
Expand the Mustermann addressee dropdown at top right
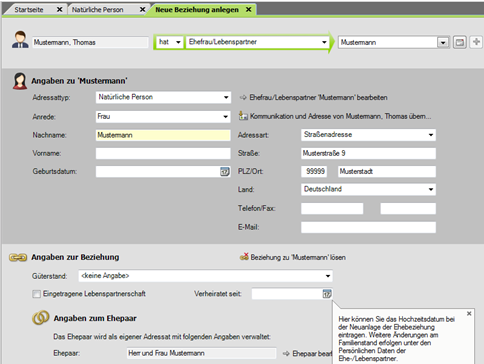pyautogui.click(x=443, y=43)
